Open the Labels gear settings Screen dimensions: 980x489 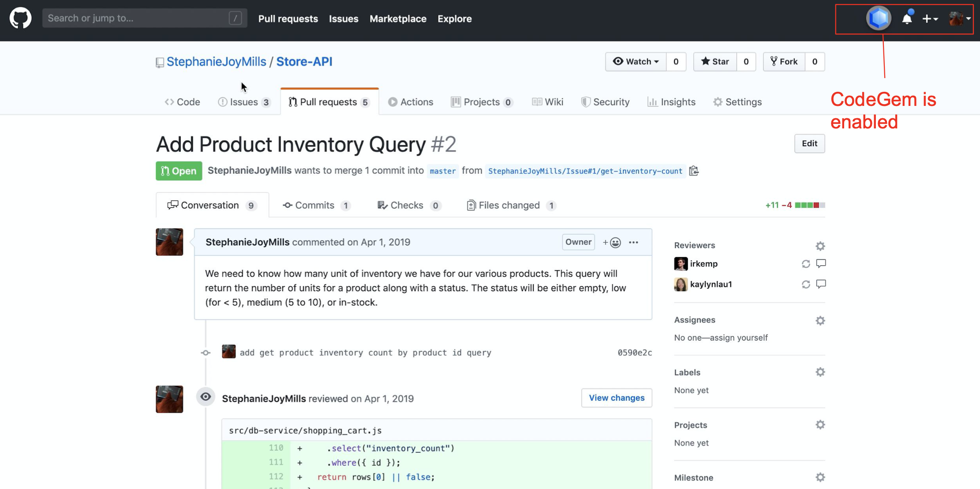click(x=820, y=372)
